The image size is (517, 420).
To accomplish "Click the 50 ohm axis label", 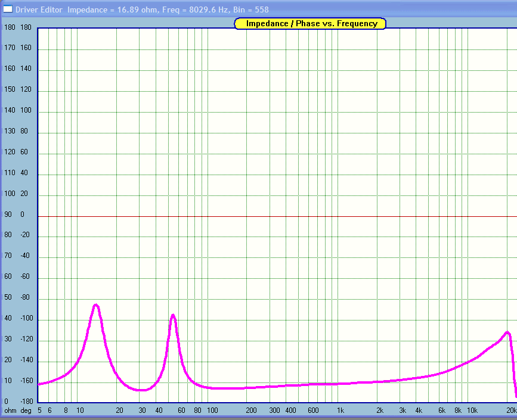I will [x=8, y=297].
